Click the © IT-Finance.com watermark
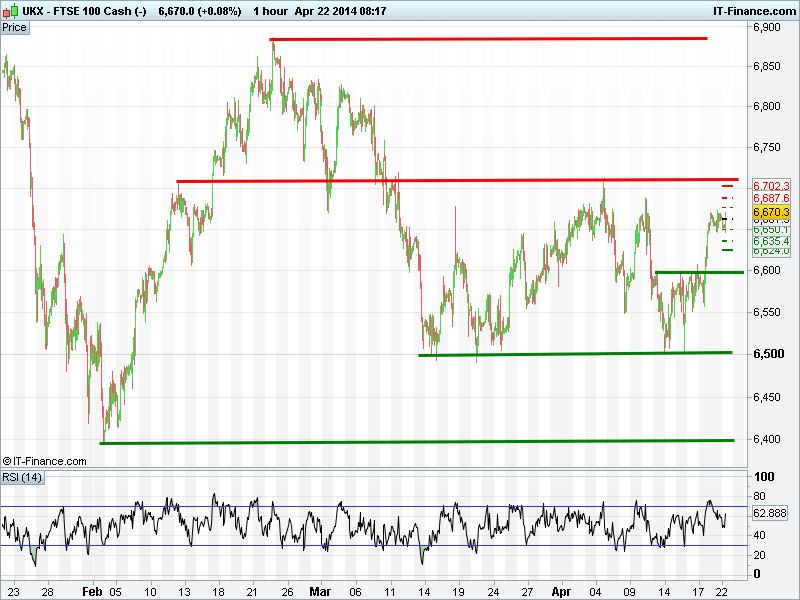The width and height of the screenshot is (800, 600). (45, 461)
